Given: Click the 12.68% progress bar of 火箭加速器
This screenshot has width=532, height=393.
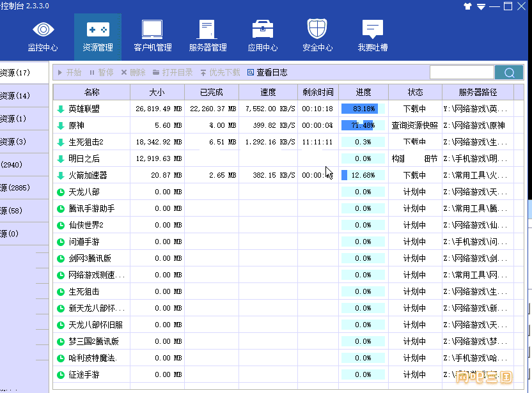Looking at the screenshot, I should point(363,175).
